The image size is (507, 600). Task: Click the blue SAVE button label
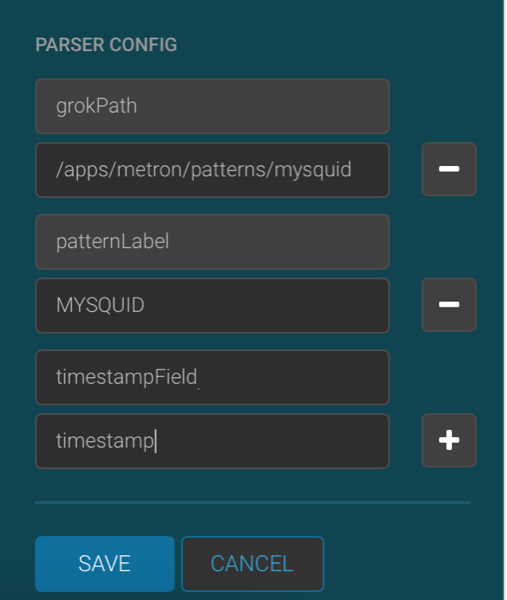click(104, 563)
